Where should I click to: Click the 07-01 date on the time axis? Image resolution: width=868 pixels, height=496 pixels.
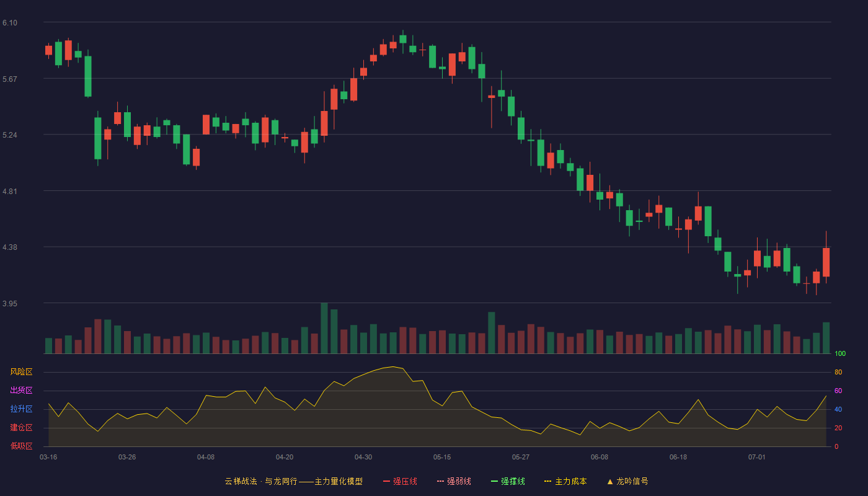point(757,457)
